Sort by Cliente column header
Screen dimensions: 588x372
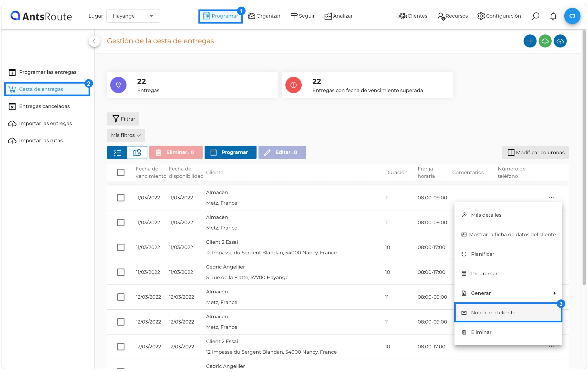click(x=214, y=172)
